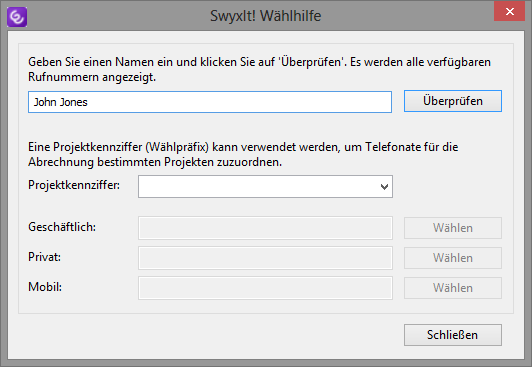
Task: Click the Projektkennziffer label
Action: point(74,185)
